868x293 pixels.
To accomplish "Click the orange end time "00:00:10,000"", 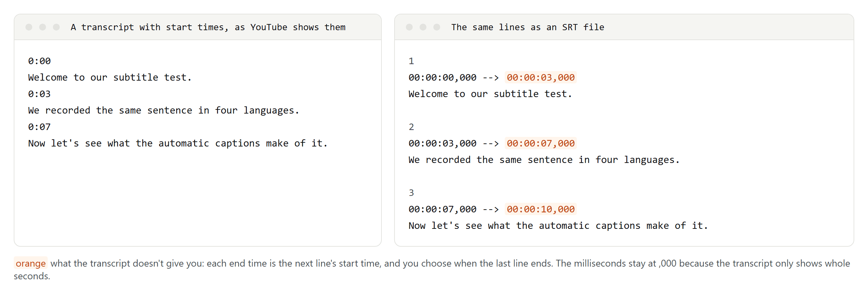I will [541, 209].
